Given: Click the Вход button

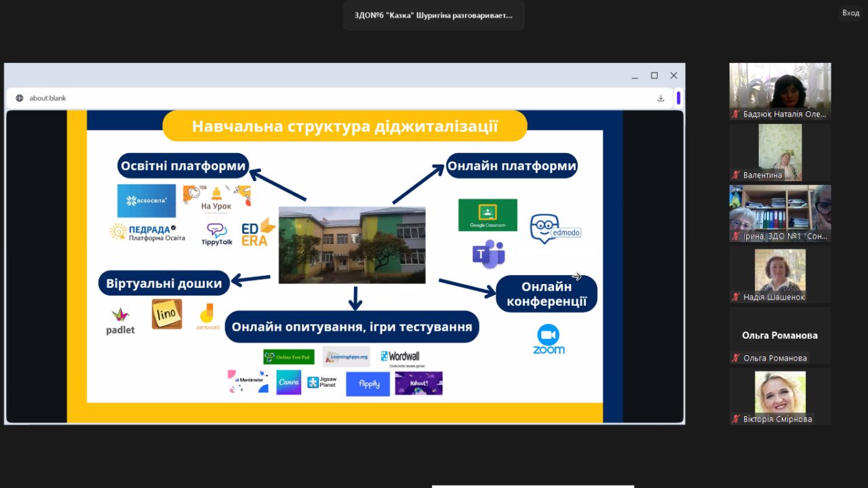Looking at the screenshot, I should point(850,13).
